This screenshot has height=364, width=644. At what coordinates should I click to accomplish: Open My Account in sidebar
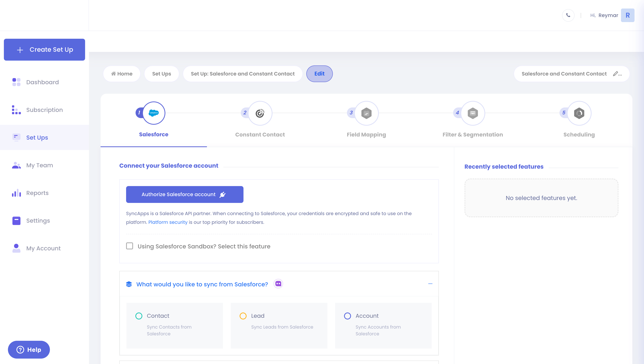(44, 248)
